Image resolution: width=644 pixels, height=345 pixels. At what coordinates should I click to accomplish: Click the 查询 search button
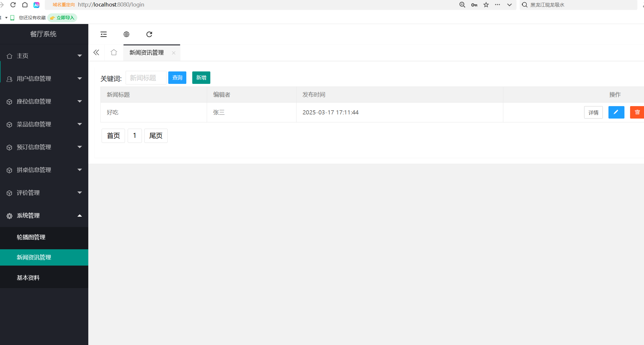(x=177, y=78)
